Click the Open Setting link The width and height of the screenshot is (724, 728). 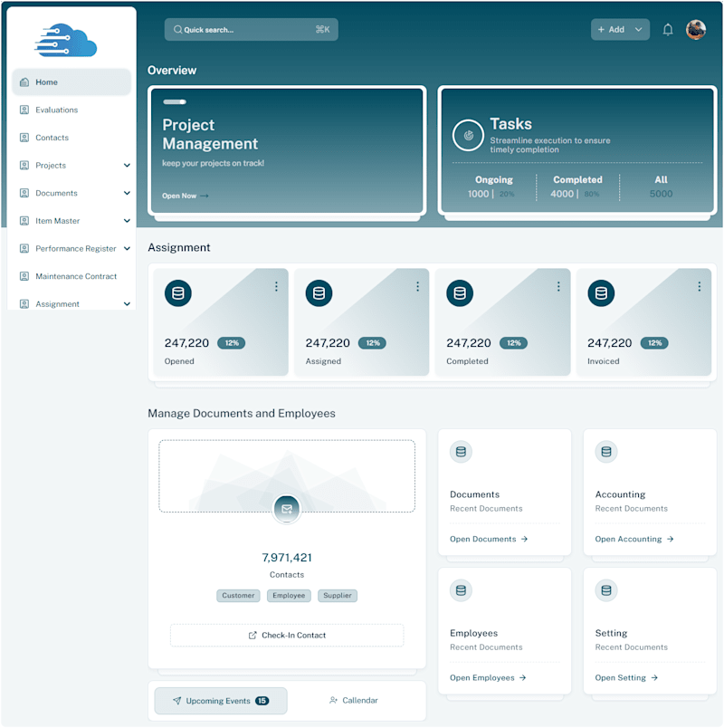click(x=626, y=678)
